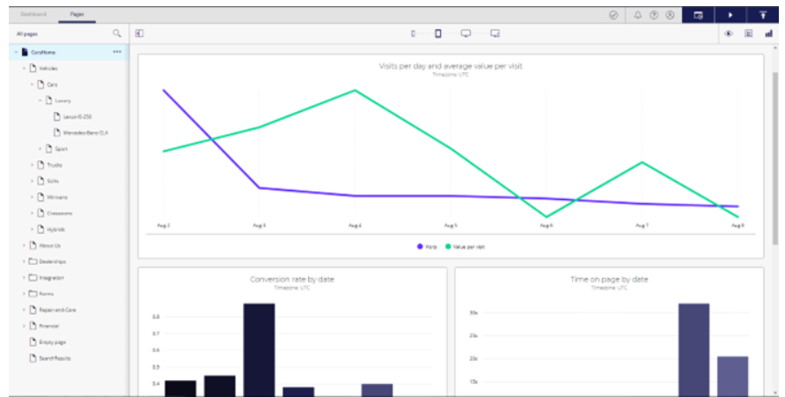
Task: Click the Search Results page icon
Action: tap(33, 358)
